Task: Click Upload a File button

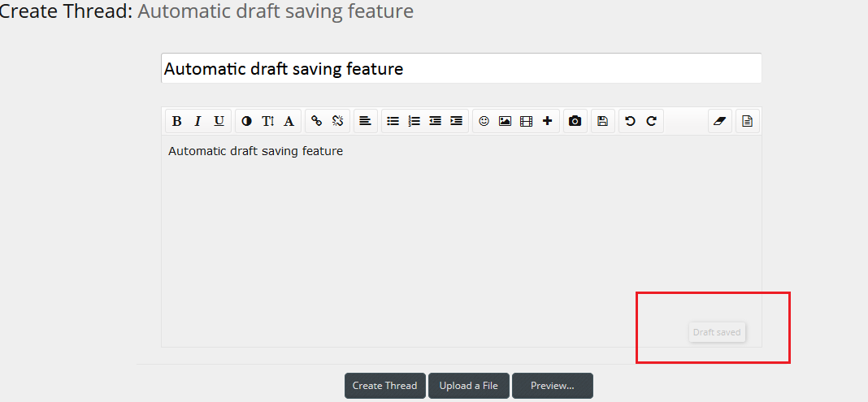Action: point(469,386)
